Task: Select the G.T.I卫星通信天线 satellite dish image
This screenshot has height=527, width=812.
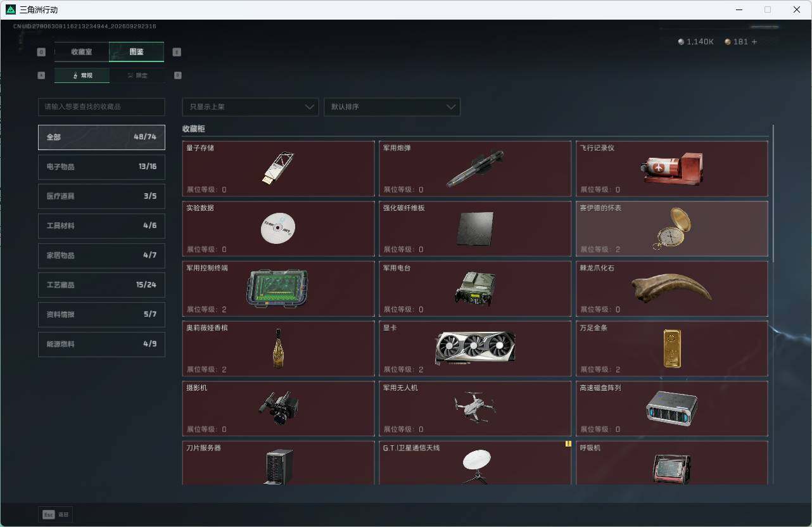Action: tap(476, 467)
